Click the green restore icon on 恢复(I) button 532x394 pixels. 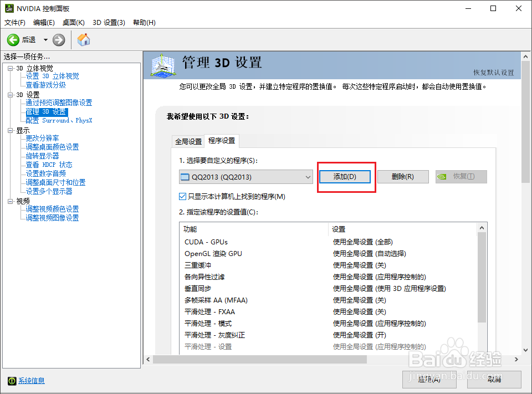pyautogui.click(x=443, y=176)
